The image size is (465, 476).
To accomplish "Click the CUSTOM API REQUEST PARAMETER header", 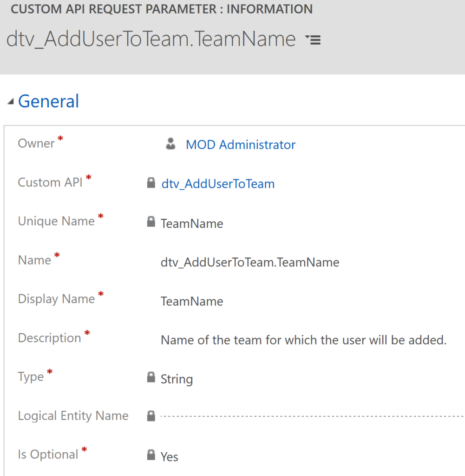I will coord(162,9).
